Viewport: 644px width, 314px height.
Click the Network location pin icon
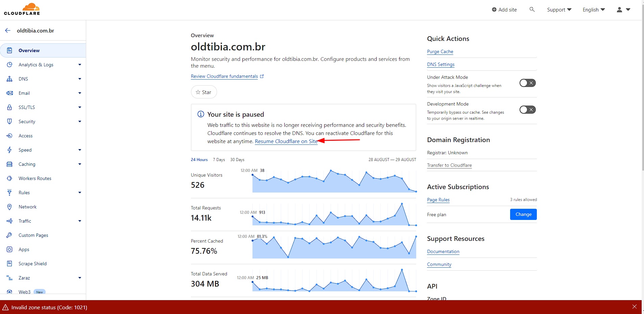pyautogui.click(x=9, y=207)
